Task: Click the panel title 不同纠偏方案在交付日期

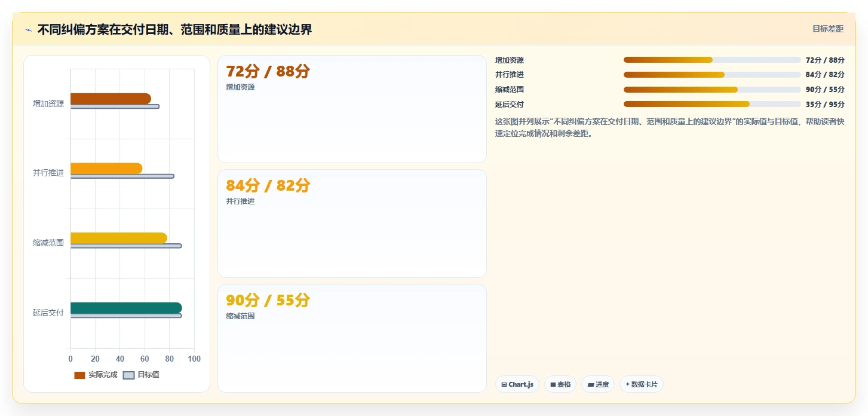Action: [x=174, y=29]
